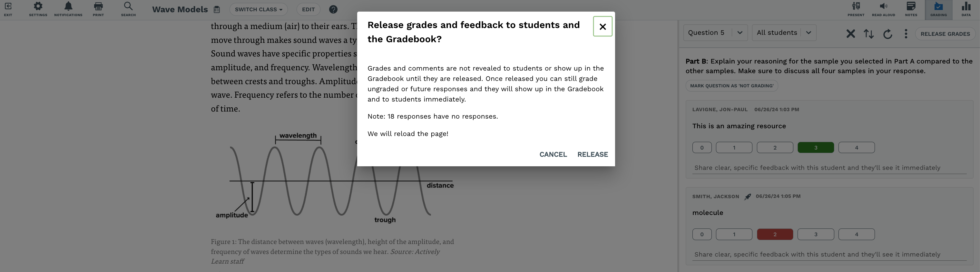The height and width of the screenshot is (272, 980).
Task: Select score 0 for Lavigne, Jon-Paul
Action: (x=702, y=148)
